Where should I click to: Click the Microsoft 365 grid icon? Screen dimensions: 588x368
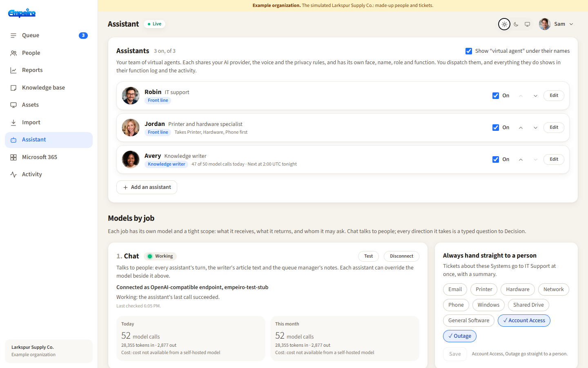[13, 157]
